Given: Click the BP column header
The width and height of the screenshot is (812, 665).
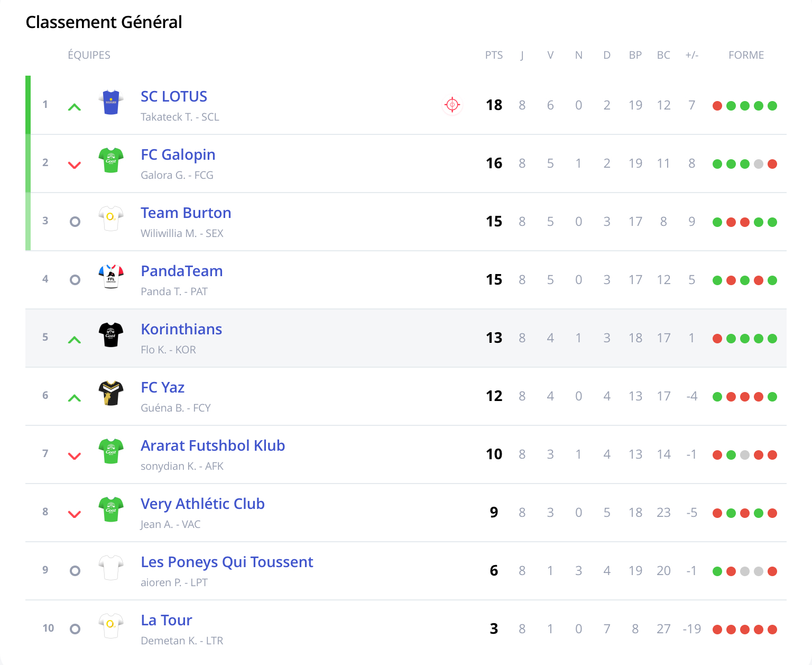Looking at the screenshot, I should tap(635, 55).
